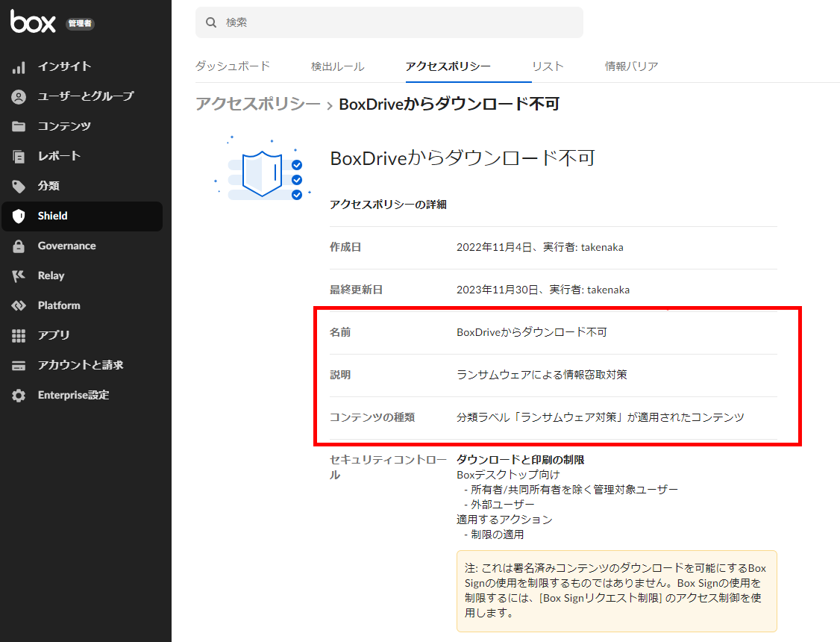Click the shield policy illustration
This screenshot has height=642, width=840.
263,169
